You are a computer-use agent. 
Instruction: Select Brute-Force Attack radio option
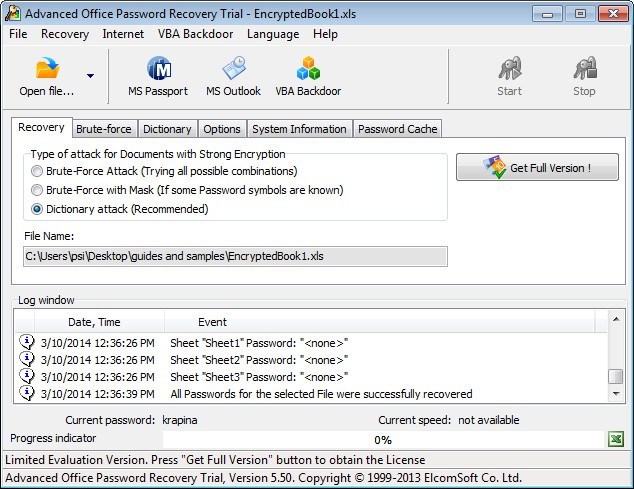pos(37,171)
